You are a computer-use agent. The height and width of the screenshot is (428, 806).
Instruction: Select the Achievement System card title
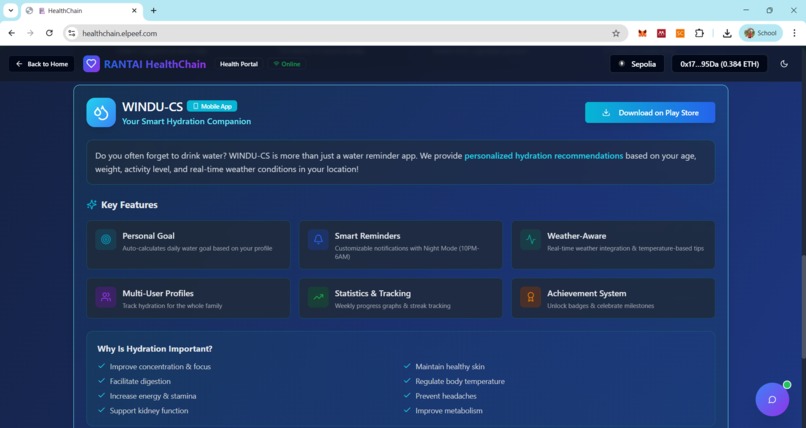pos(587,293)
